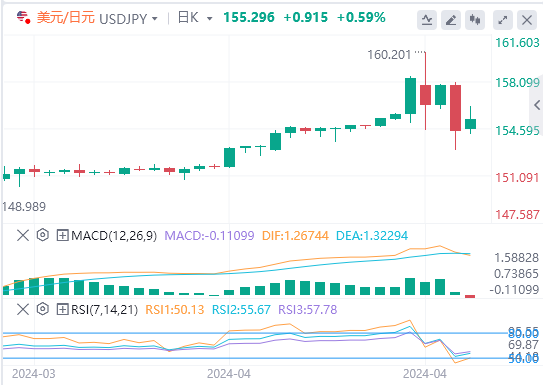Click the RSI2:55.67 value
The height and width of the screenshot is (385, 543).
[241, 310]
